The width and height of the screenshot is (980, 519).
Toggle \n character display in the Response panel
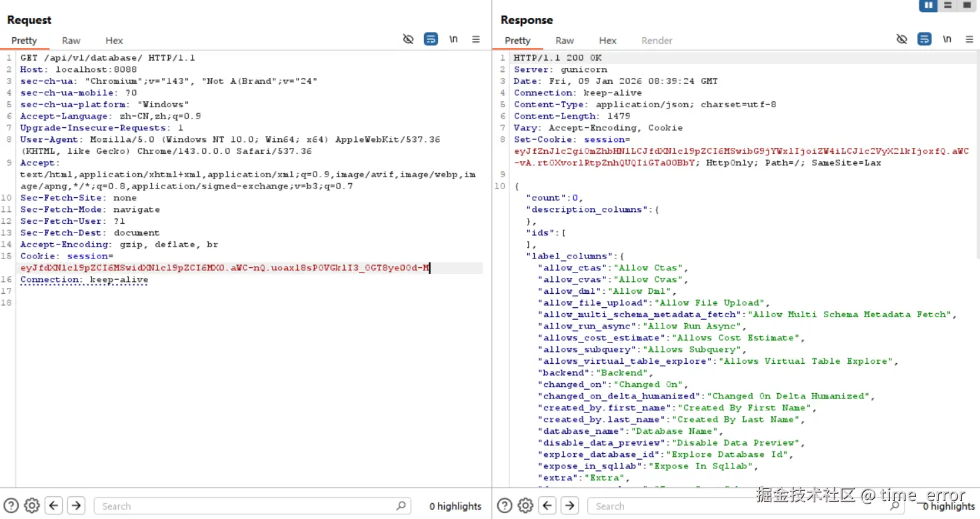coord(947,39)
